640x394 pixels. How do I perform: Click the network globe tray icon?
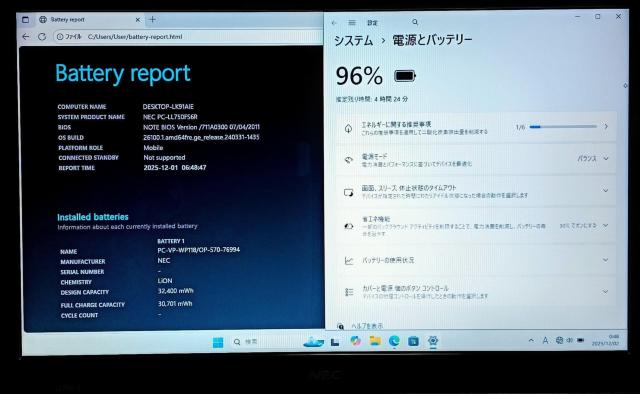tap(559, 340)
